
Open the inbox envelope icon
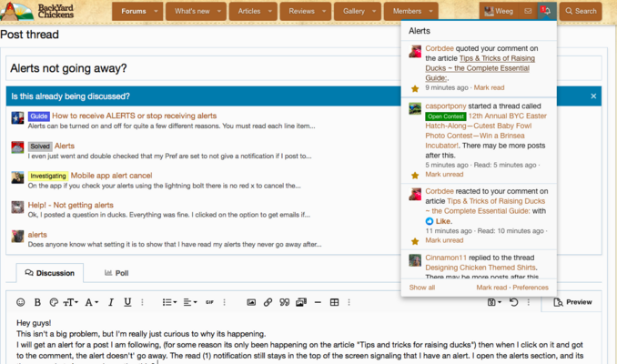click(527, 12)
